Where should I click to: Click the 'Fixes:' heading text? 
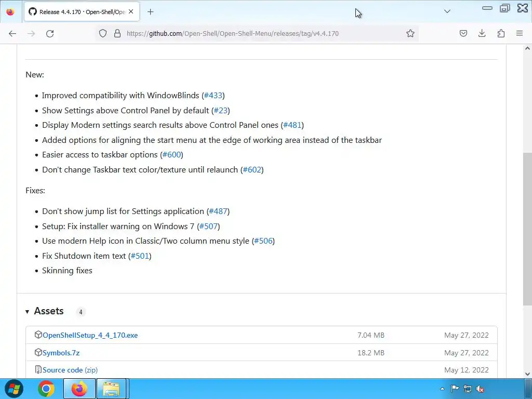pyautogui.click(x=35, y=191)
